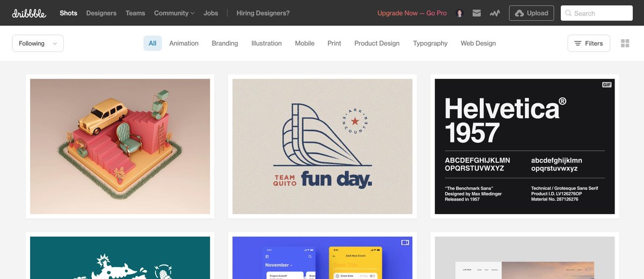
Task: Click the Dribbble logo
Action: tap(29, 13)
